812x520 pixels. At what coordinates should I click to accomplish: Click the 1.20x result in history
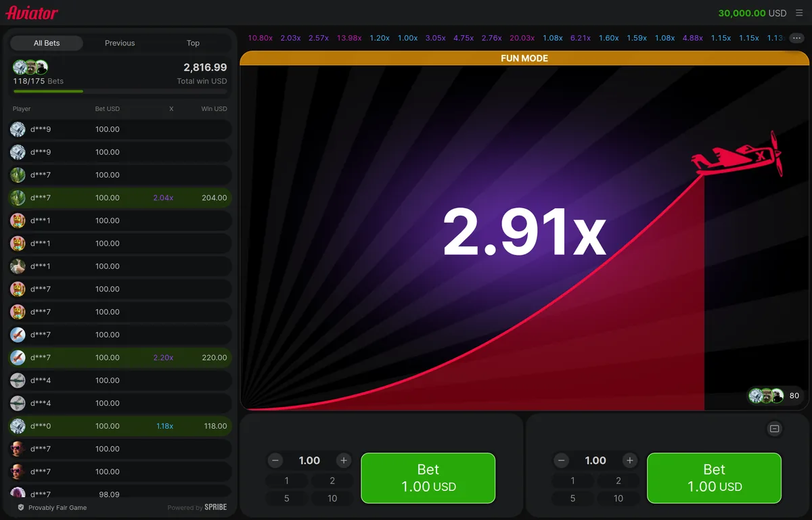pyautogui.click(x=380, y=38)
